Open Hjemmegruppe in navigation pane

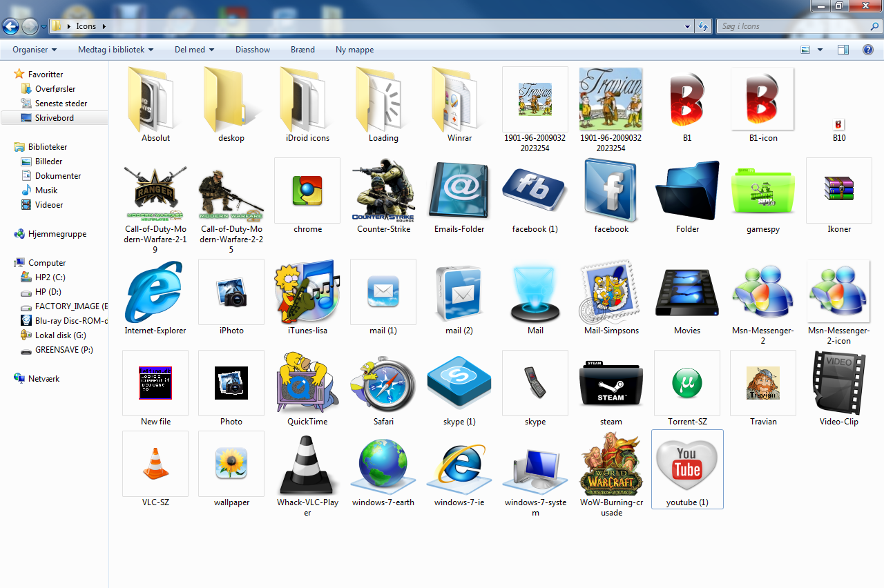tap(50, 234)
